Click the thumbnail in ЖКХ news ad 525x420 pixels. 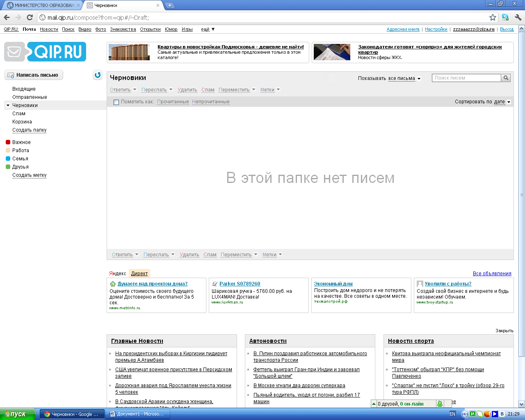click(332, 52)
